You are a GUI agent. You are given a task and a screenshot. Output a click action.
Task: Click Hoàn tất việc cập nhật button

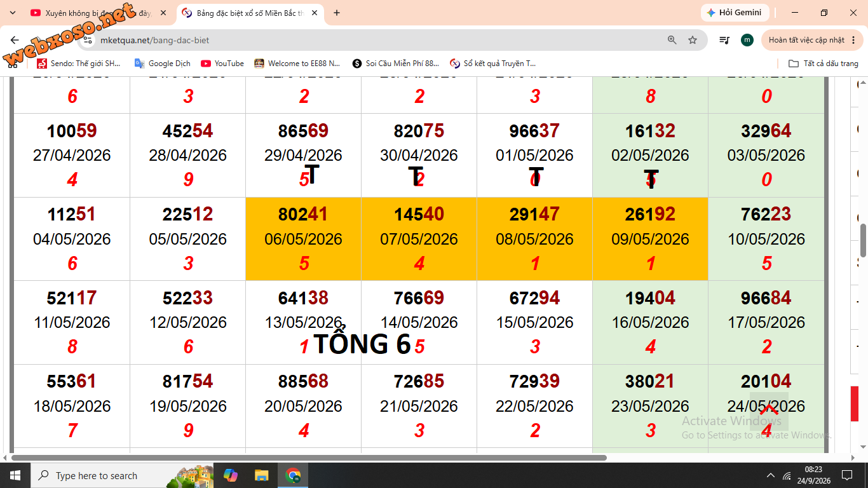click(811, 40)
